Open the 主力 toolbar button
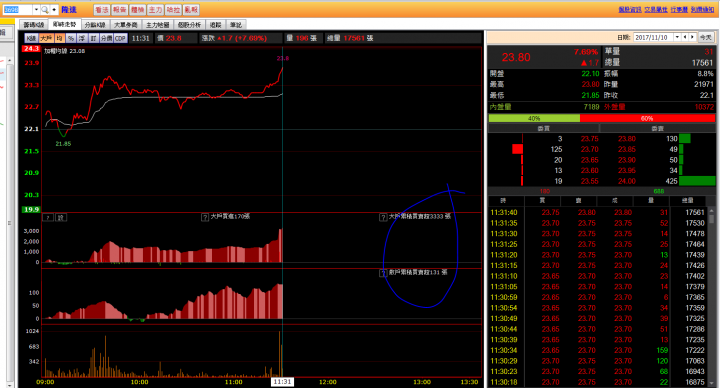This screenshot has width=720, height=388. click(155, 10)
